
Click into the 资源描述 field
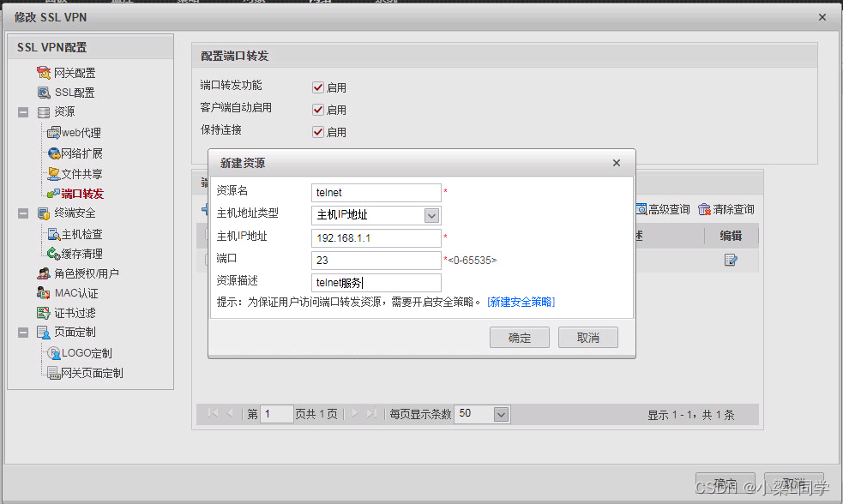[x=376, y=283]
